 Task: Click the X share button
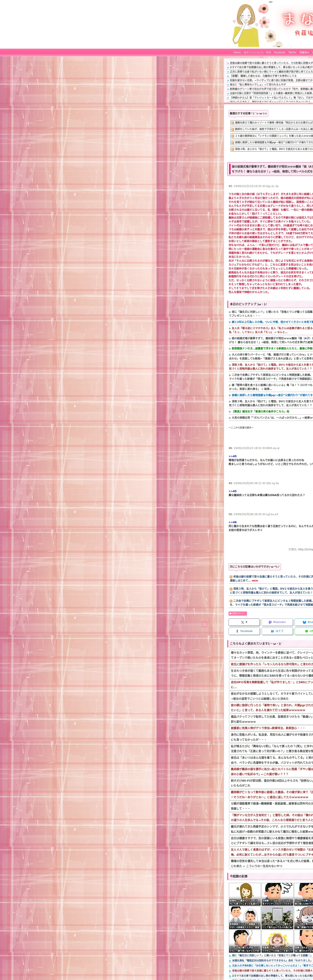[x=244, y=622]
